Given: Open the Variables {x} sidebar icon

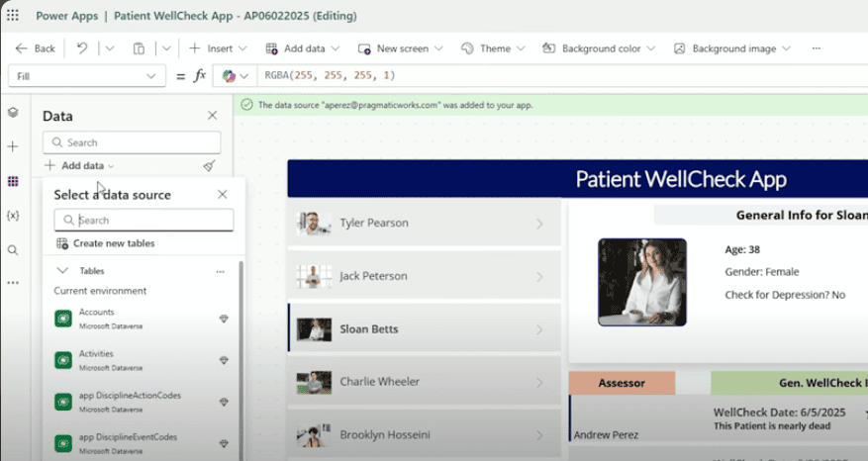Looking at the screenshot, I should pyautogui.click(x=13, y=216).
